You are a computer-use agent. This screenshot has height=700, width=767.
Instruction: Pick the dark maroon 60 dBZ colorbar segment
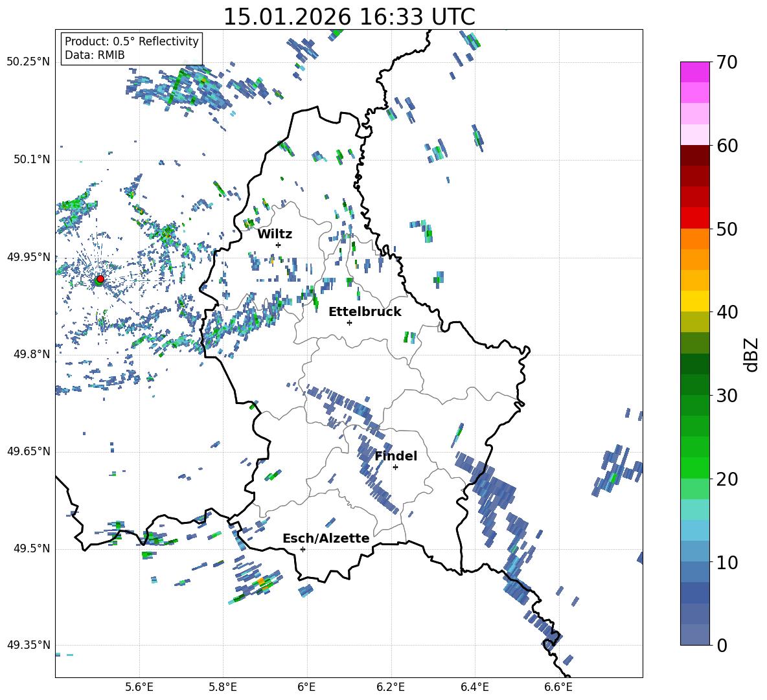pyautogui.click(x=694, y=155)
